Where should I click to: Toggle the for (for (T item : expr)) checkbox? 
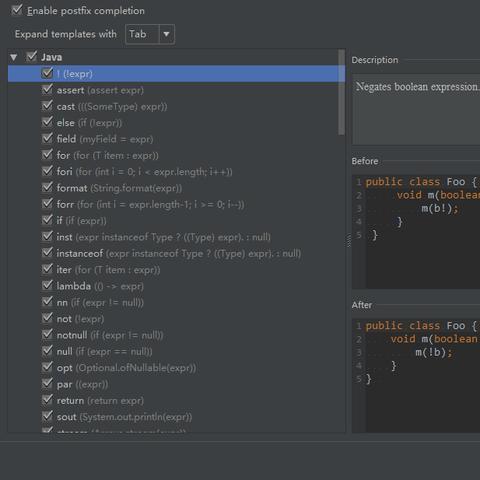pyautogui.click(x=47, y=155)
